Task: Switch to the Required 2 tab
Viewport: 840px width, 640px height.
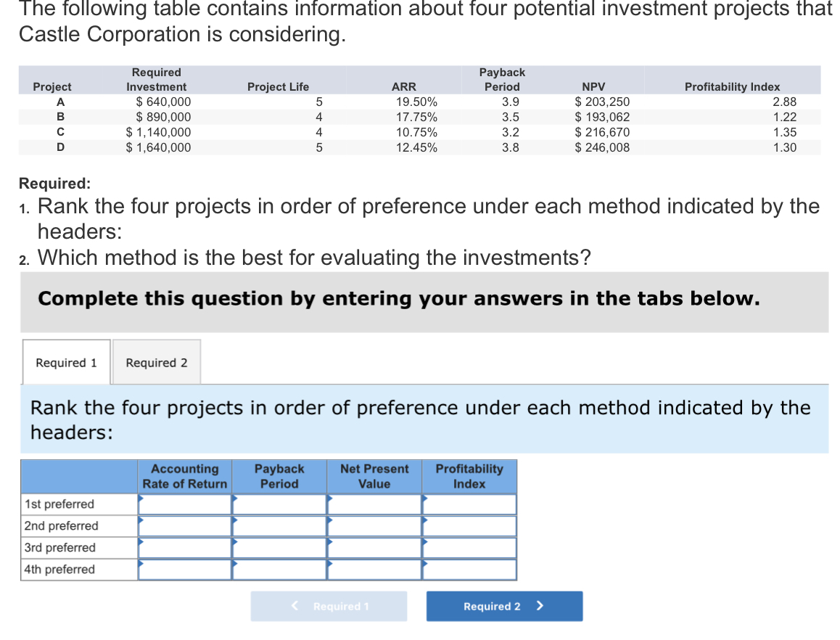Action: click(156, 361)
